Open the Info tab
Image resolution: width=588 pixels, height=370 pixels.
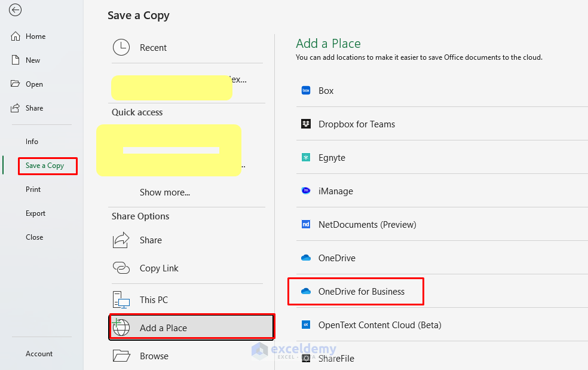point(32,141)
